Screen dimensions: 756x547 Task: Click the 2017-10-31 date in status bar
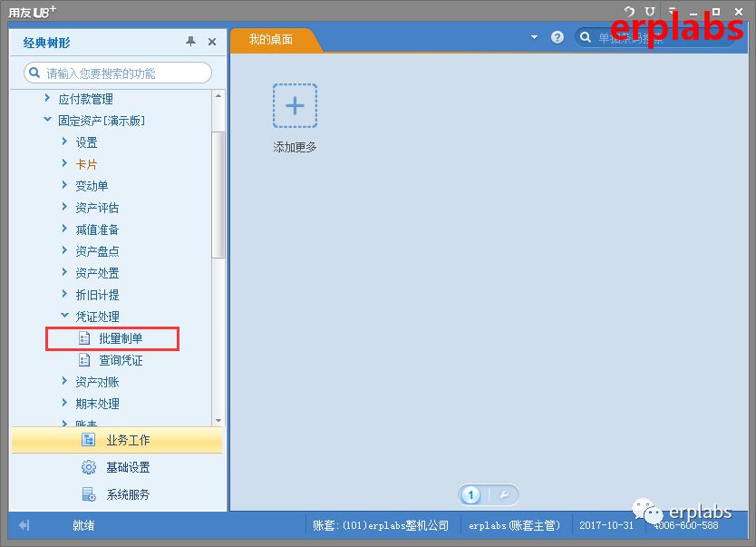coord(606,525)
